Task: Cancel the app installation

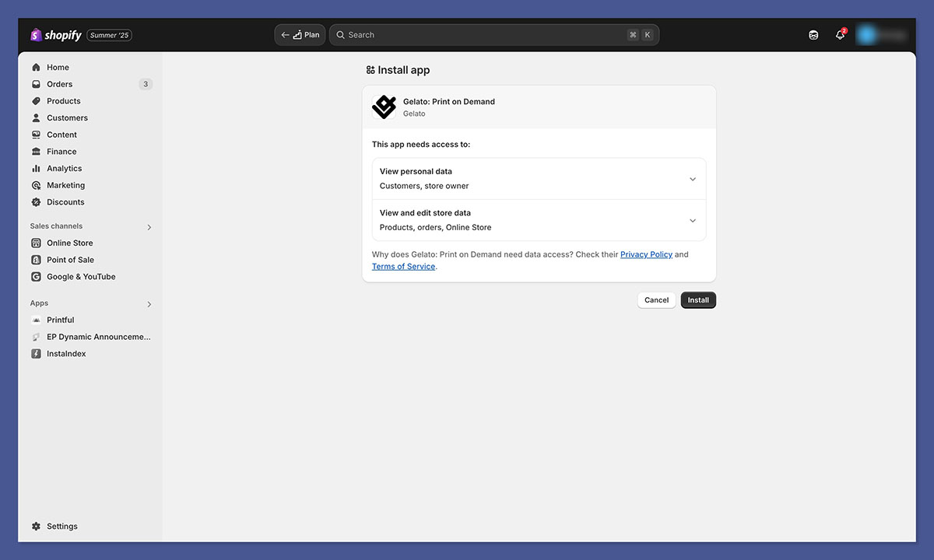Action: pyautogui.click(x=656, y=300)
